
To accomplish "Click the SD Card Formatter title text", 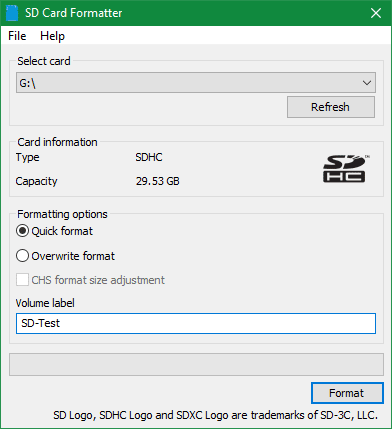I will 74,13.
